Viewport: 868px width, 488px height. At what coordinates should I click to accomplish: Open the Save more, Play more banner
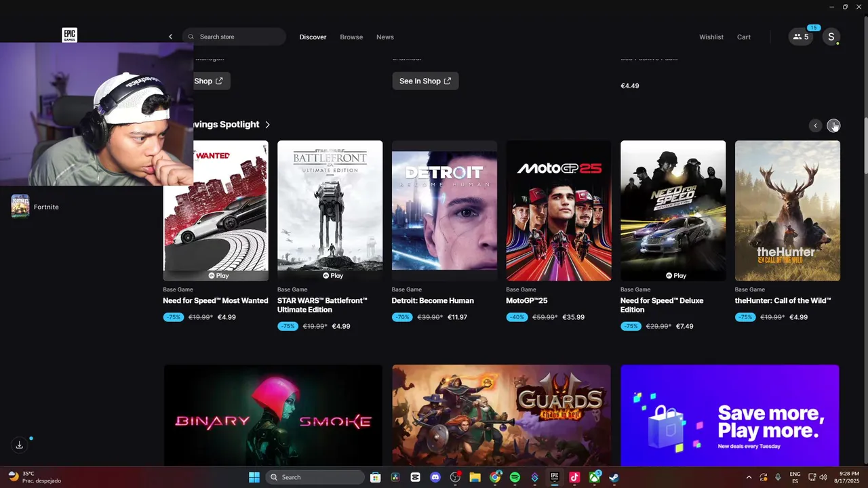click(x=730, y=415)
